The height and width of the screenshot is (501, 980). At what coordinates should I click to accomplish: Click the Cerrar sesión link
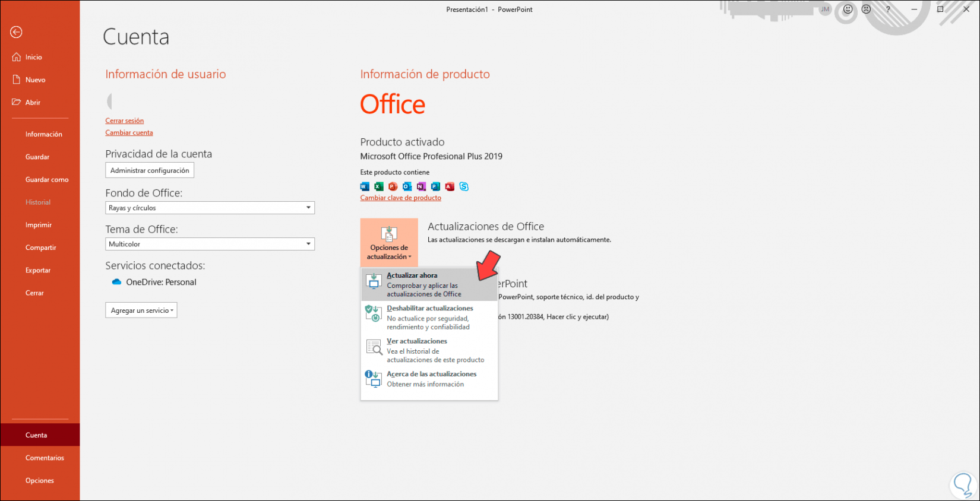point(125,121)
